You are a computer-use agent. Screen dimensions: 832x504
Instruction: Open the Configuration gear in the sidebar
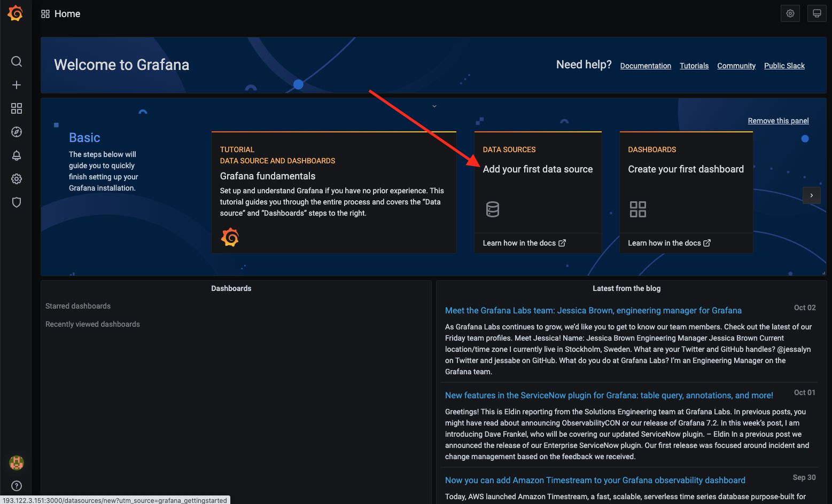click(17, 179)
